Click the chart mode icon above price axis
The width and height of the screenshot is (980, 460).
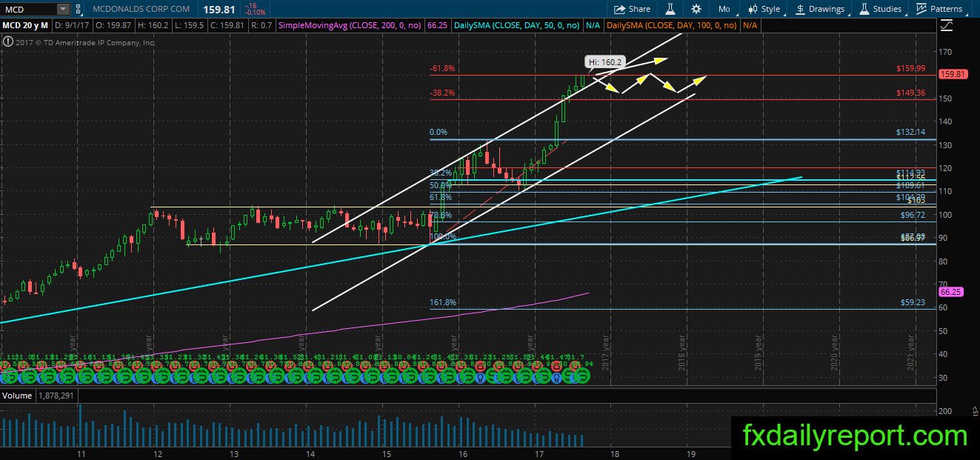coord(946,25)
